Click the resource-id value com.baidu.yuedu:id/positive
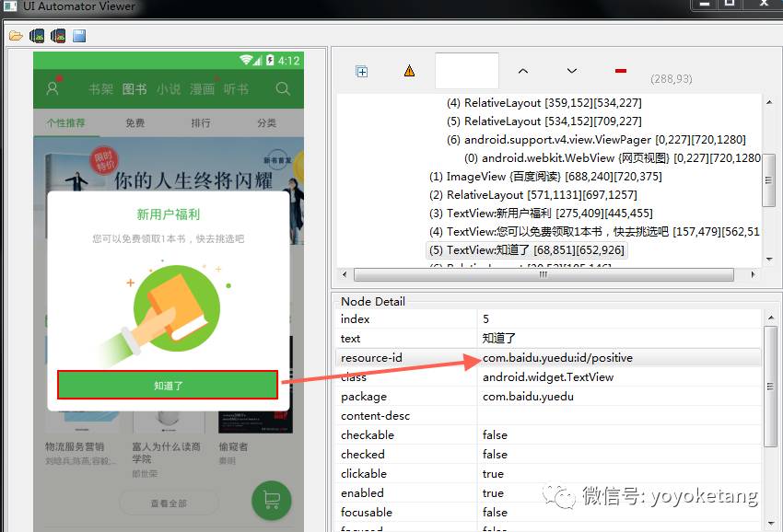The width and height of the screenshot is (783, 532). pyautogui.click(x=557, y=358)
